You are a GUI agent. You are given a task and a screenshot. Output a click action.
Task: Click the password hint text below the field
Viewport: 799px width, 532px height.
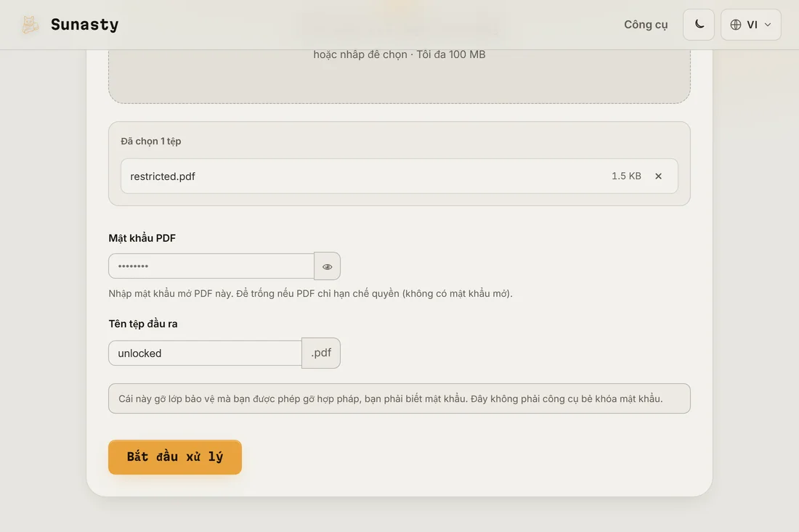click(x=310, y=293)
